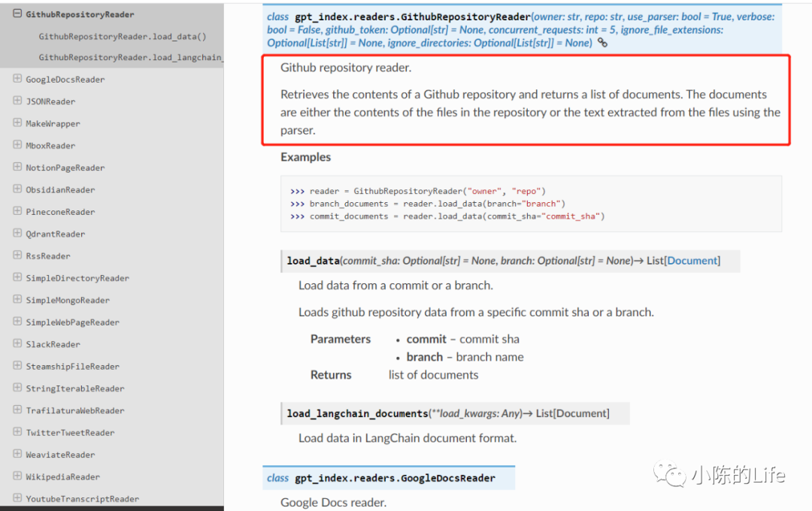Select the SimpleDirectoryReader sidebar item
The image size is (812, 511).
(x=77, y=278)
